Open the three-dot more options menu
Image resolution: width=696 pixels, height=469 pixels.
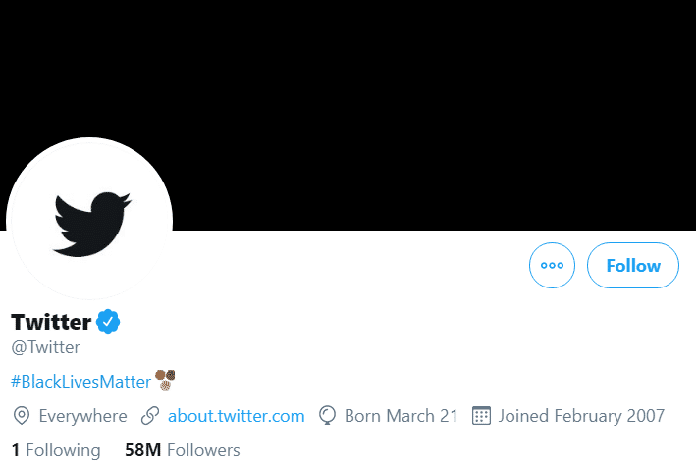pos(552,265)
